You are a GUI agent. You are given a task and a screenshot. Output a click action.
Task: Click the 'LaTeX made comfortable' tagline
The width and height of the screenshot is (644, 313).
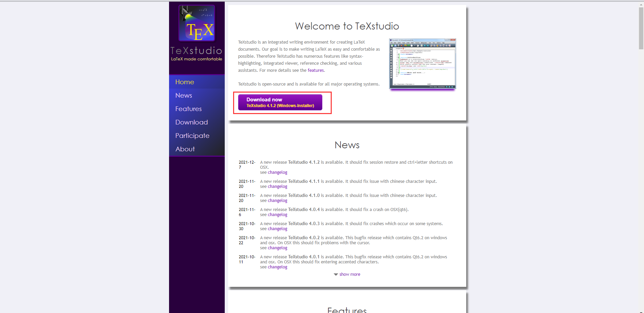(x=197, y=59)
